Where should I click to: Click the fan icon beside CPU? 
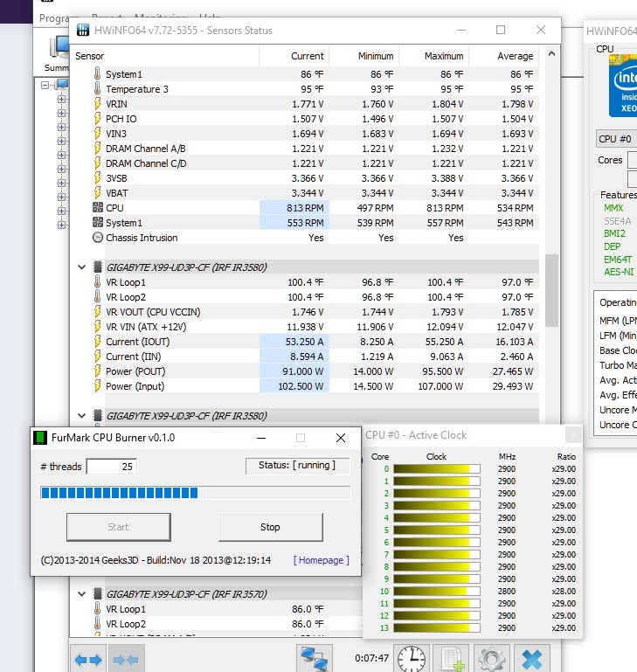[98, 207]
